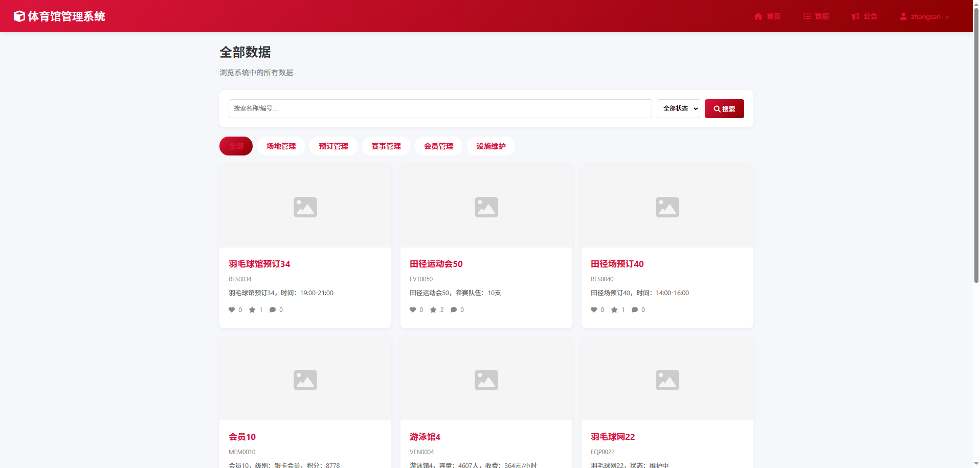This screenshot has width=980, height=468.
Task: Open the 羽毛球馆预订34 title link
Action: pyautogui.click(x=259, y=264)
